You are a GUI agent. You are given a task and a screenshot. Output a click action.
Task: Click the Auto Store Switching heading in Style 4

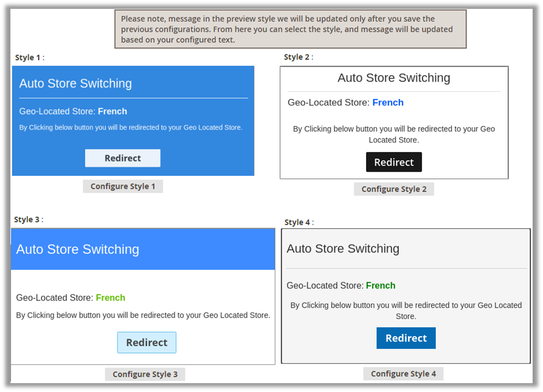coord(343,249)
